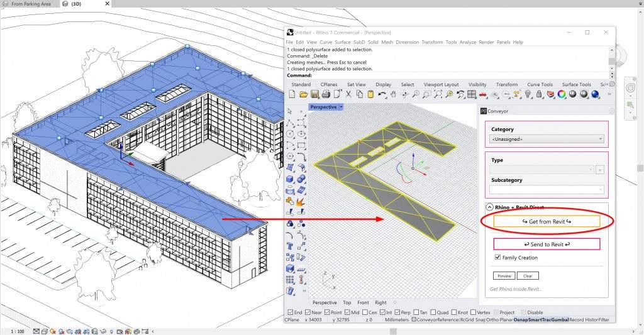Screen dimensions: 644x335
Task: Select the Ellipse tool in Rhino sidebar
Action: click(301, 135)
